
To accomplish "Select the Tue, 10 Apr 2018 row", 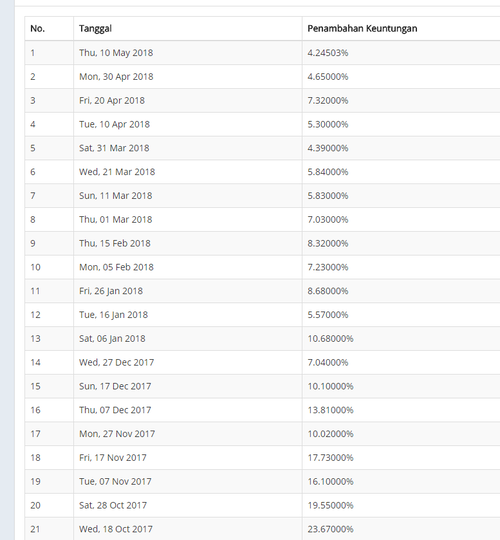I will coord(262,124).
